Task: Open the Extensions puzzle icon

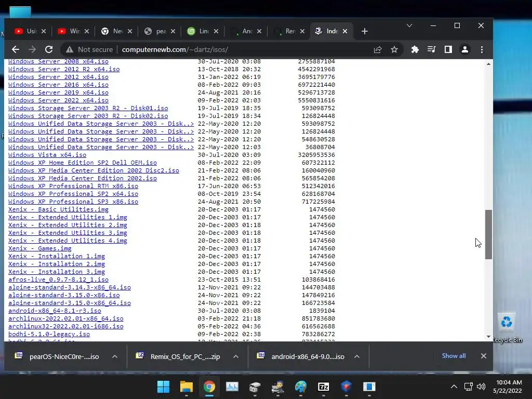Action: point(415,49)
